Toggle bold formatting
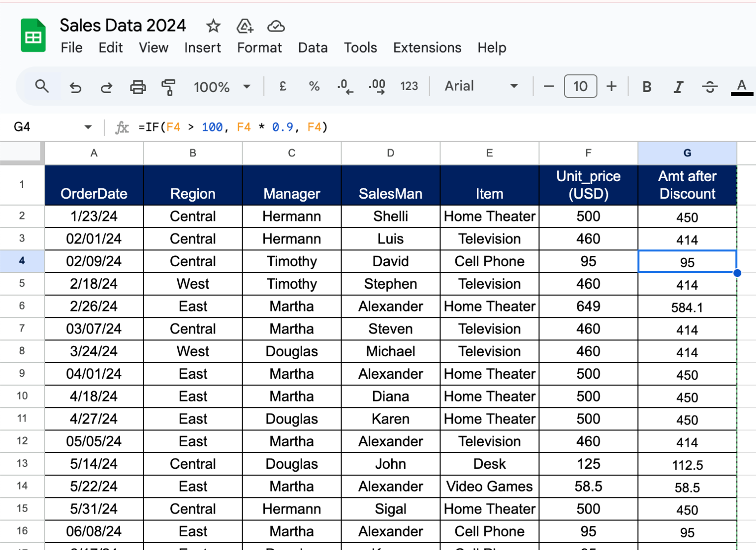756x550 pixels. click(x=646, y=87)
